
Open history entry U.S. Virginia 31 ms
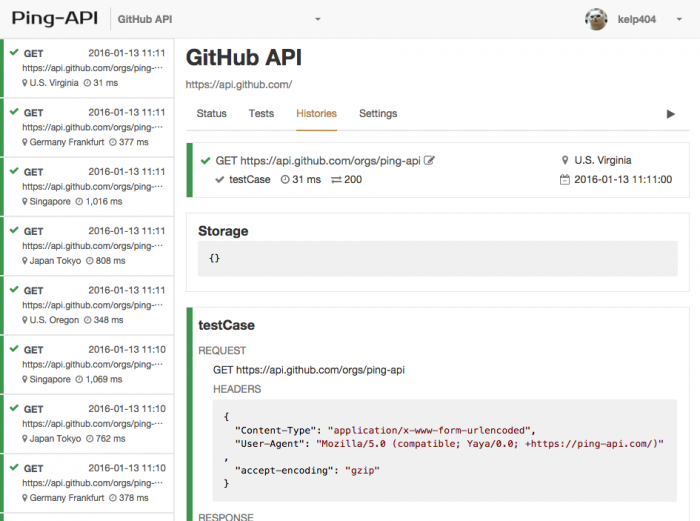click(x=89, y=68)
